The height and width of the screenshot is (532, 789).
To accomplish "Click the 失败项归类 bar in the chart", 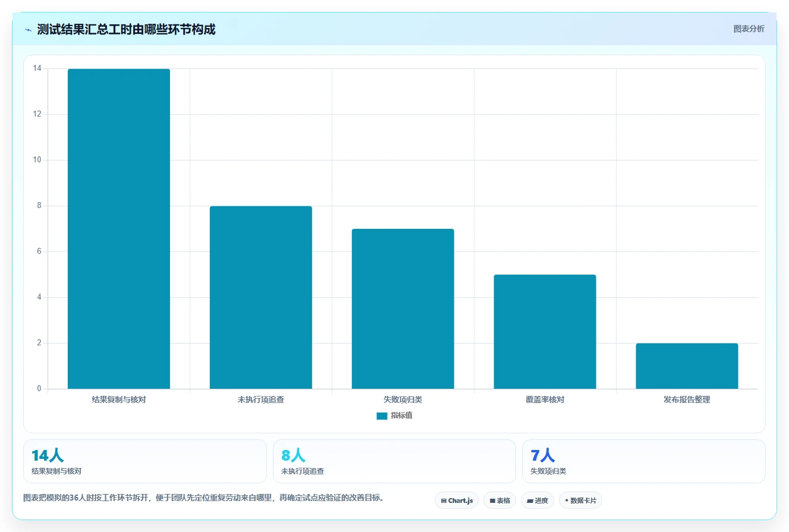I will [x=403, y=309].
